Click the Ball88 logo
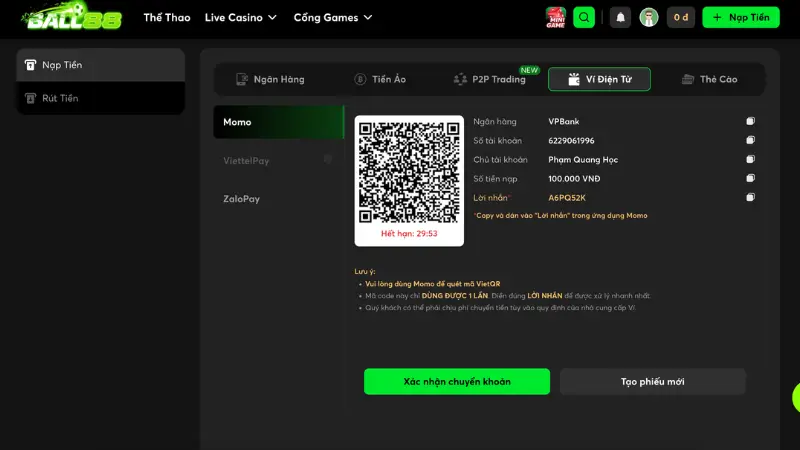Screen dimensions: 800x450 pyautogui.click(x=68, y=17)
